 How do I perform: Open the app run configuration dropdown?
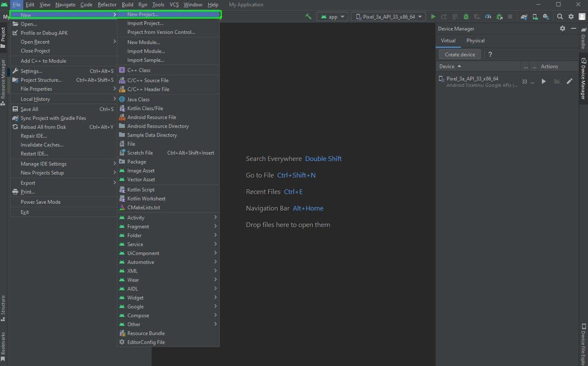point(332,17)
